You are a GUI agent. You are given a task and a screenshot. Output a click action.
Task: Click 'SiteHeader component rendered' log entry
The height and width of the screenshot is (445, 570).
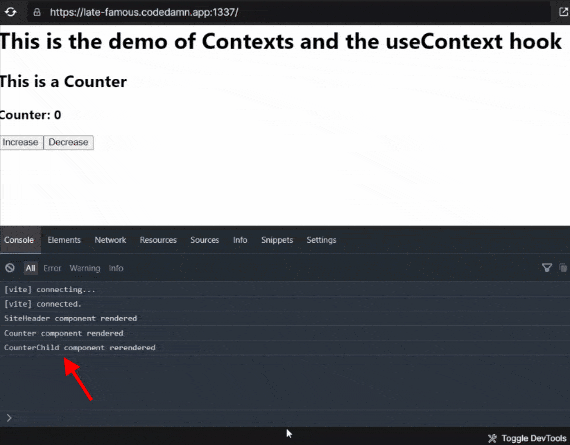pos(285,318)
